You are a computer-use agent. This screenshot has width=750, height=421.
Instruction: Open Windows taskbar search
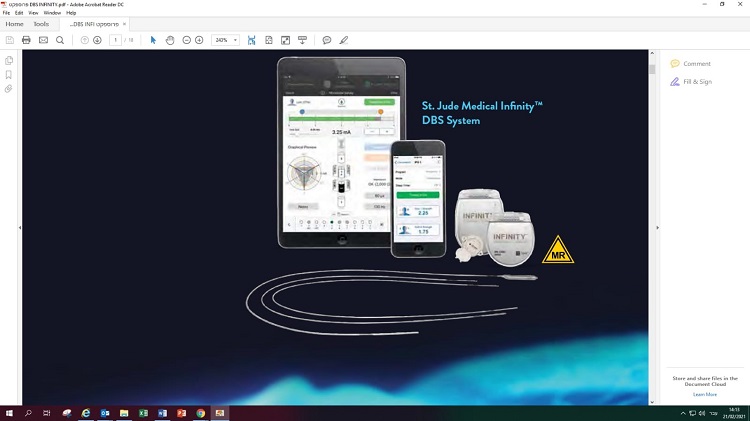[28, 413]
